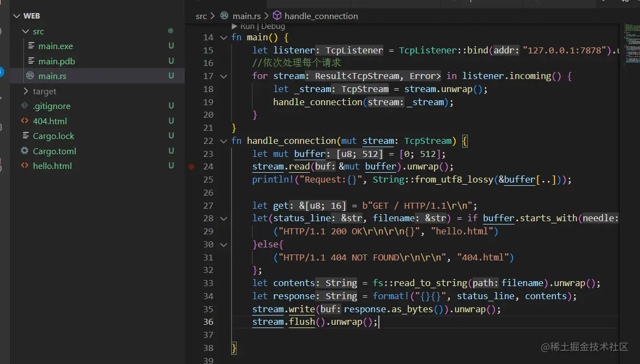Click the "404.html" string on line 31
640x364 pixels.
pos(483,257)
